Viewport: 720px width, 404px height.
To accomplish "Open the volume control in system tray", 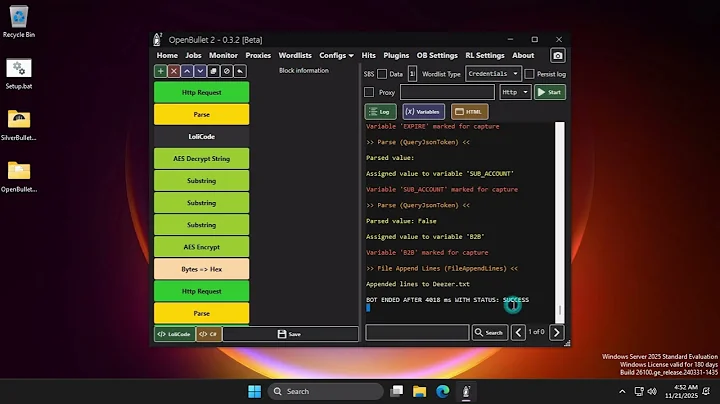I will [652, 392].
